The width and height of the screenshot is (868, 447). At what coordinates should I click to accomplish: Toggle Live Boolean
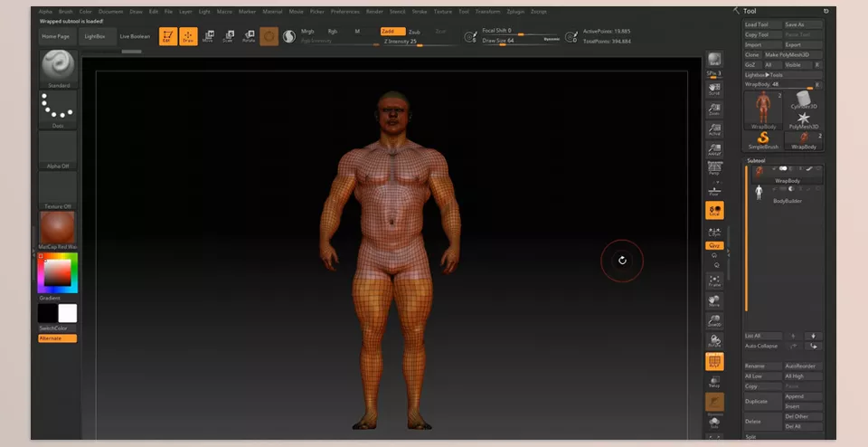tap(135, 36)
